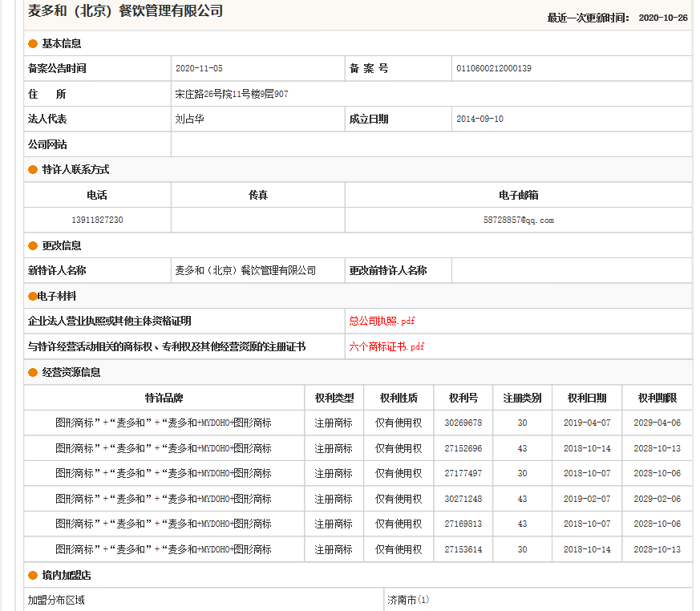Click the orange bullet beside 特许人联系方式
700x611 pixels.
click(33, 170)
